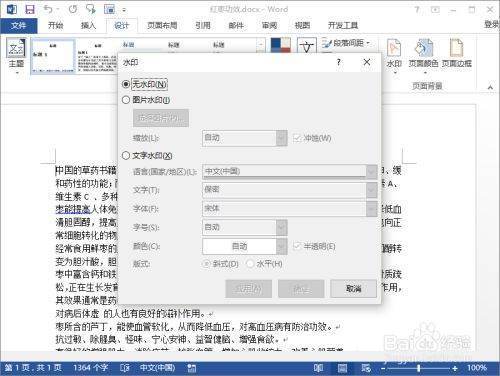This screenshot has width=500, height=376.
Task: Click the macro recording icon in status bar
Action: [191, 368]
